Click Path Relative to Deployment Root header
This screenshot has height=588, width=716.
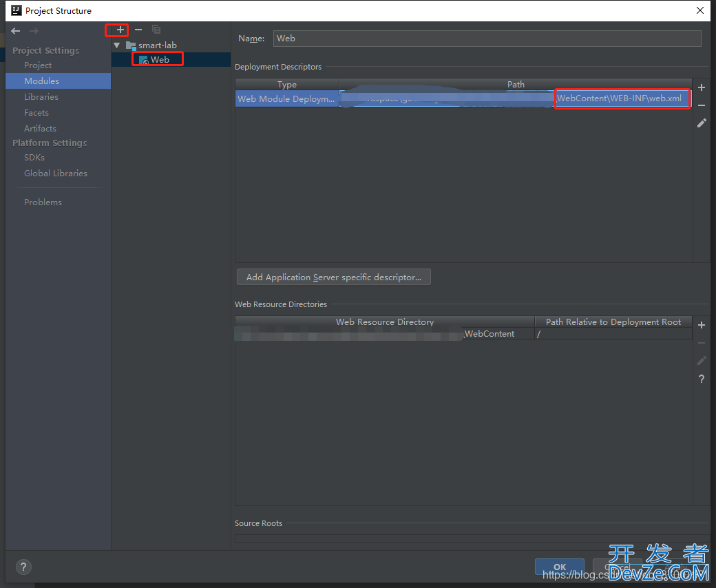(613, 322)
